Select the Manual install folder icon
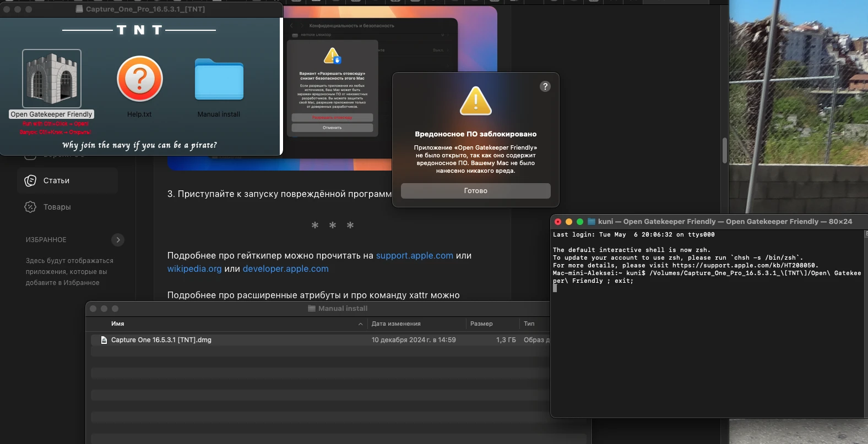The width and height of the screenshot is (868, 444). (x=219, y=79)
